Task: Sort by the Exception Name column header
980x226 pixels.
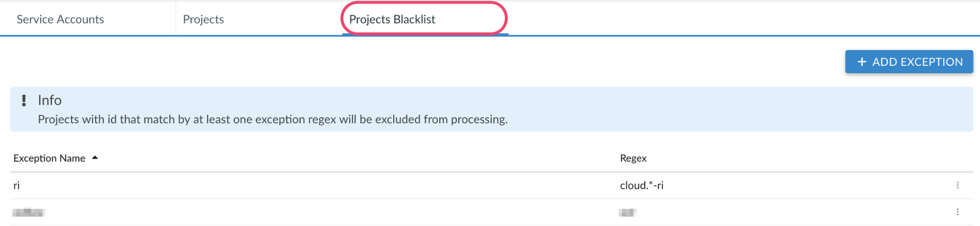Action: [49, 158]
